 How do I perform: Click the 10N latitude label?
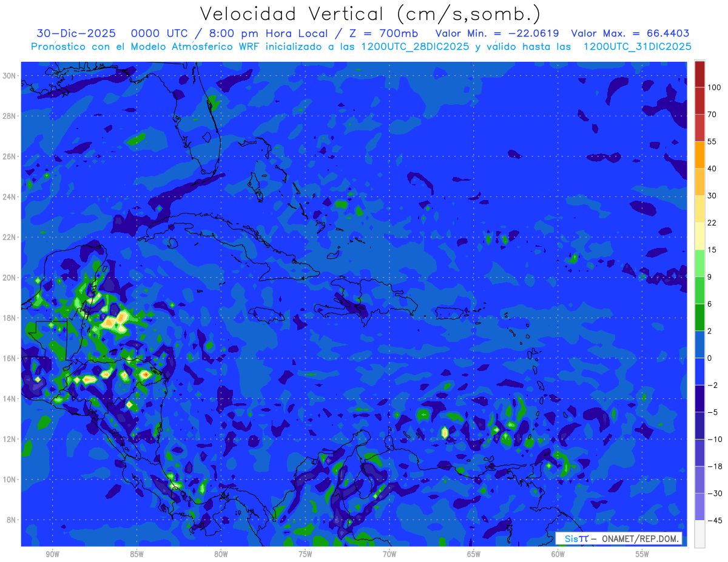click(10, 480)
